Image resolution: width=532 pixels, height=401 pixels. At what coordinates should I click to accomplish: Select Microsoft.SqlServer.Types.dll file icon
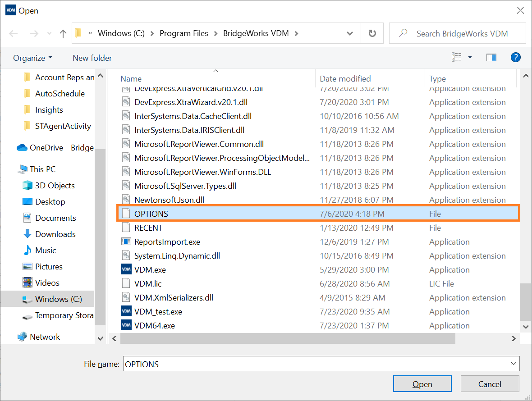pyautogui.click(x=126, y=186)
